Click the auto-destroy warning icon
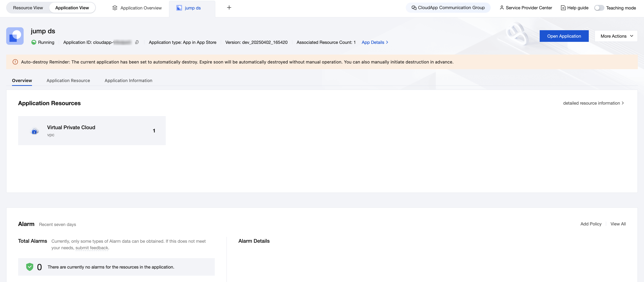This screenshot has height=282, width=644. (15, 62)
